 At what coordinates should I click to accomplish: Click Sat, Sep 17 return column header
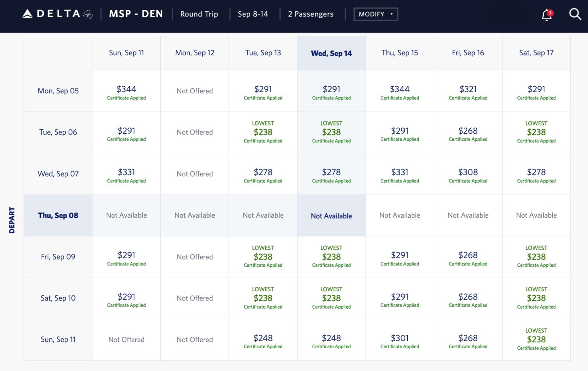(x=536, y=53)
